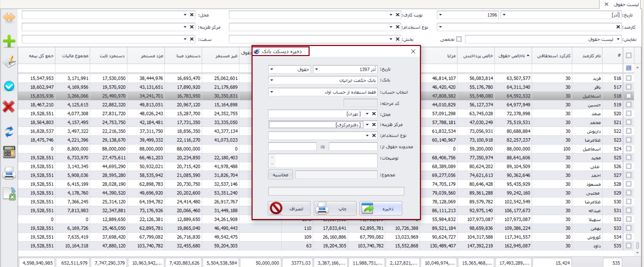Click the 'ذخیره' save button
Viewport: 644px width, 267px height.
(381, 209)
